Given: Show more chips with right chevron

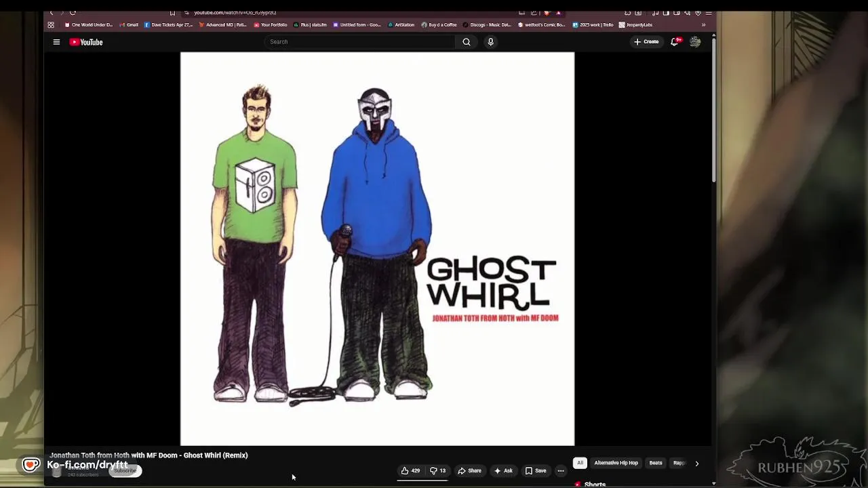Looking at the screenshot, I should [x=696, y=464].
